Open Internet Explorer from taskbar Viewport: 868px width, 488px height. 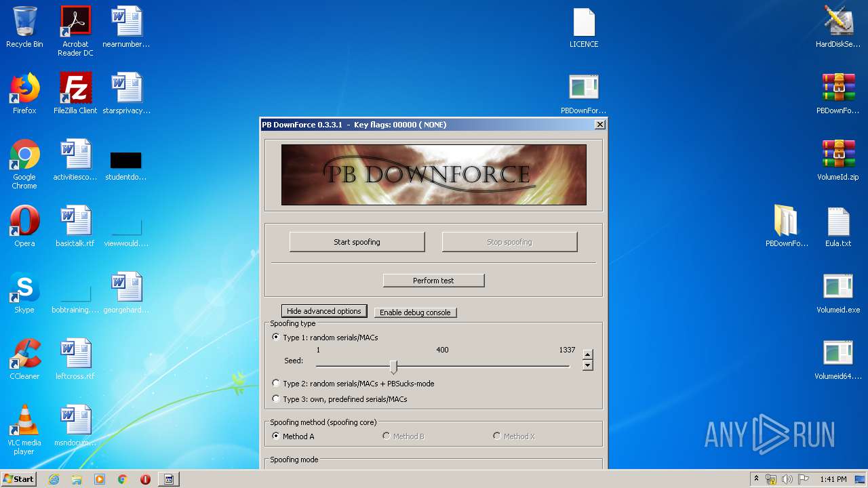[54, 479]
